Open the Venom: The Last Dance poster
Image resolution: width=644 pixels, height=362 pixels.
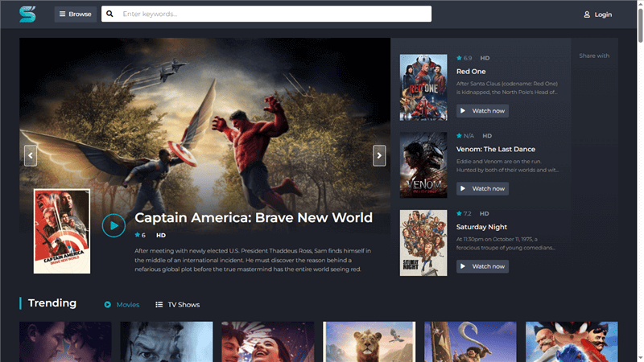423,165
